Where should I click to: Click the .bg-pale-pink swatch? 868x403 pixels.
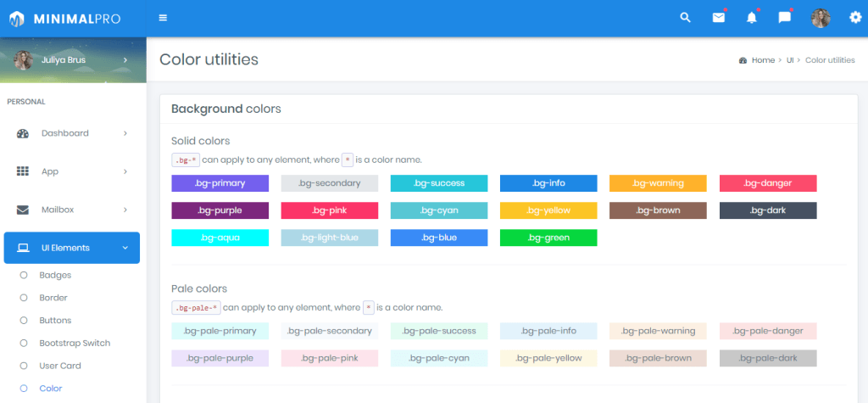point(330,358)
